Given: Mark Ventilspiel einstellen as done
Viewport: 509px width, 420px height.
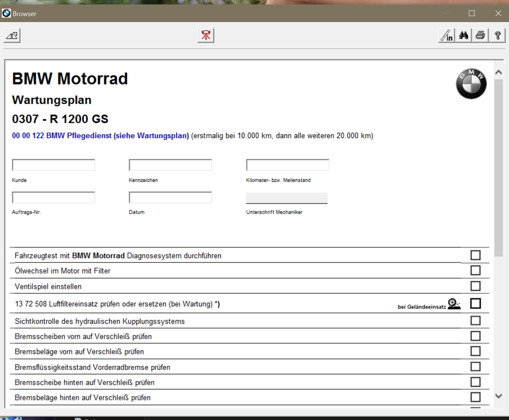Looking at the screenshot, I should [475, 286].
